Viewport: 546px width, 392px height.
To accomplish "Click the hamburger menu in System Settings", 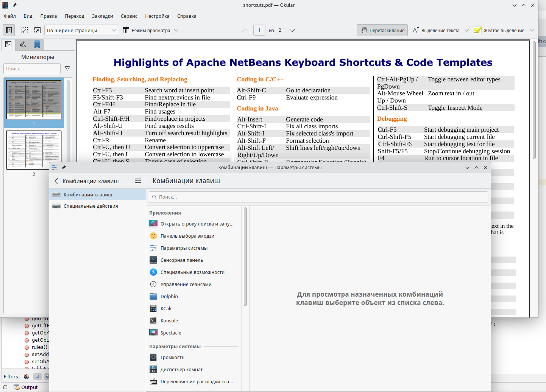I will click(138, 181).
